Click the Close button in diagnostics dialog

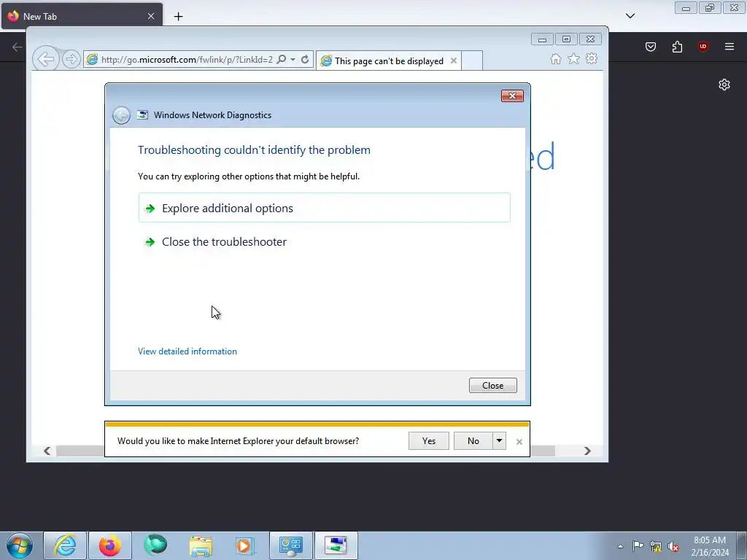click(492, 385)
